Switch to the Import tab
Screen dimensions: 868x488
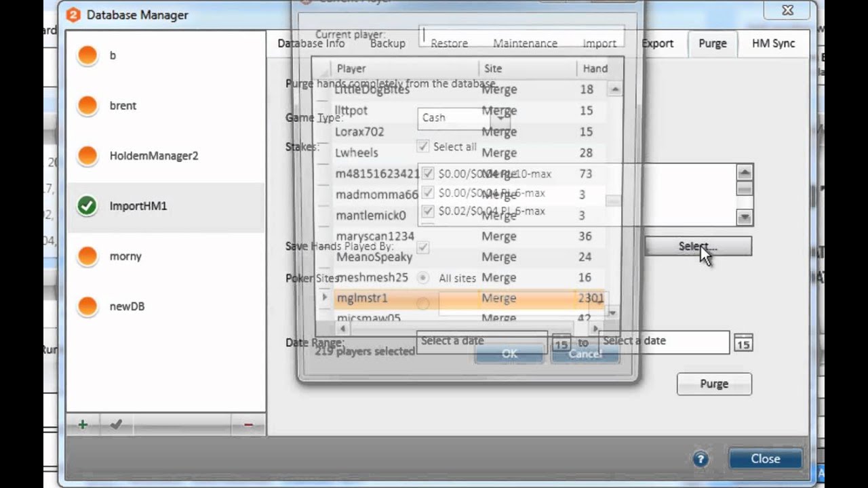(599, 43)
